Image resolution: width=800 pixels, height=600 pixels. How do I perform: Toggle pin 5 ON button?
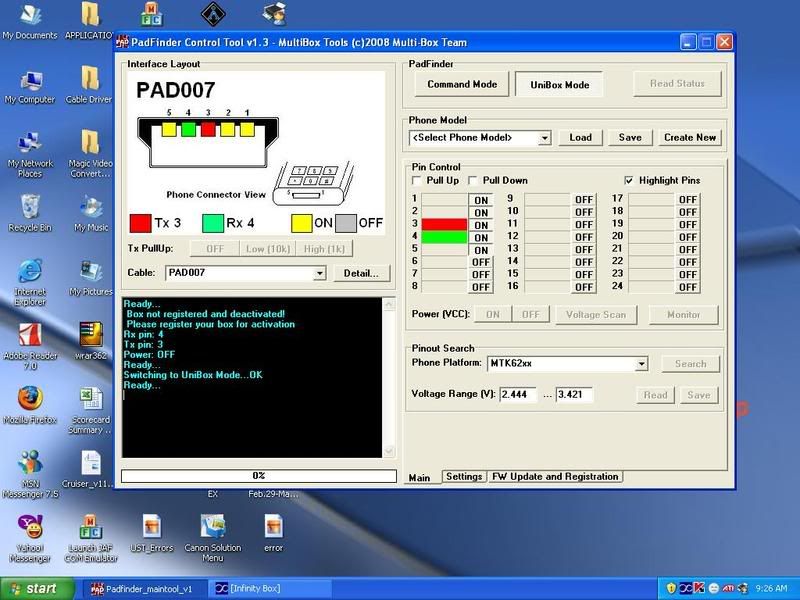pyautogui.click(x=481, y=250)
